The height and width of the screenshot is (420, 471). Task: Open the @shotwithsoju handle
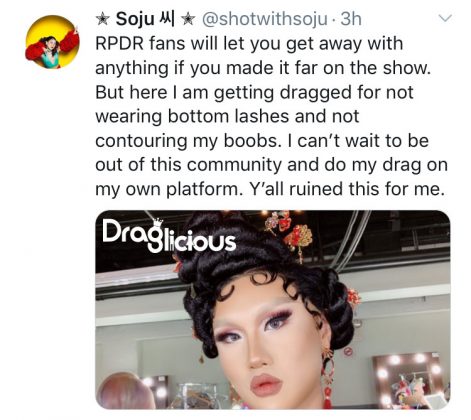[265, 19]
